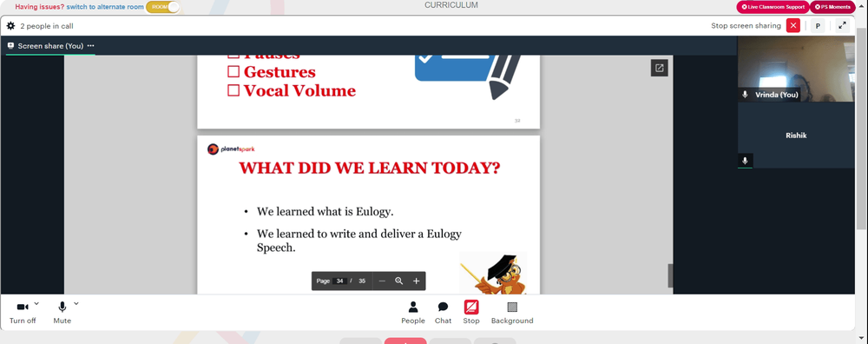Open the People panel

[x=413, y=313]
